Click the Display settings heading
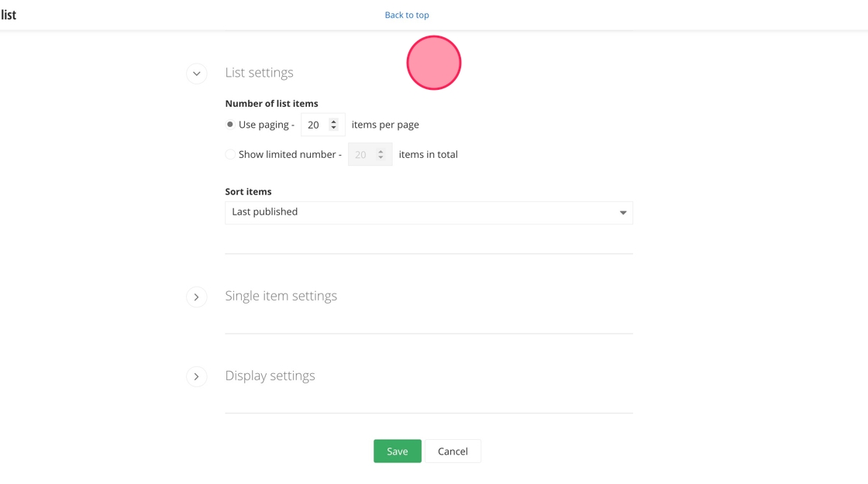Image resolution: width=868 pixels, height=484 pixels. click(270, 376)
